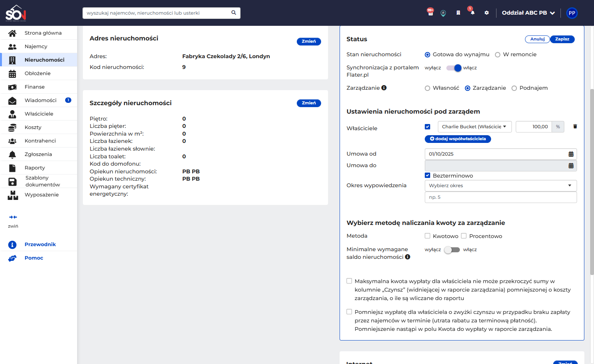This screenshot has height=364, width=594.
Task: Collapse the sidebar with the zwiń icon
Action: [13, 217]
